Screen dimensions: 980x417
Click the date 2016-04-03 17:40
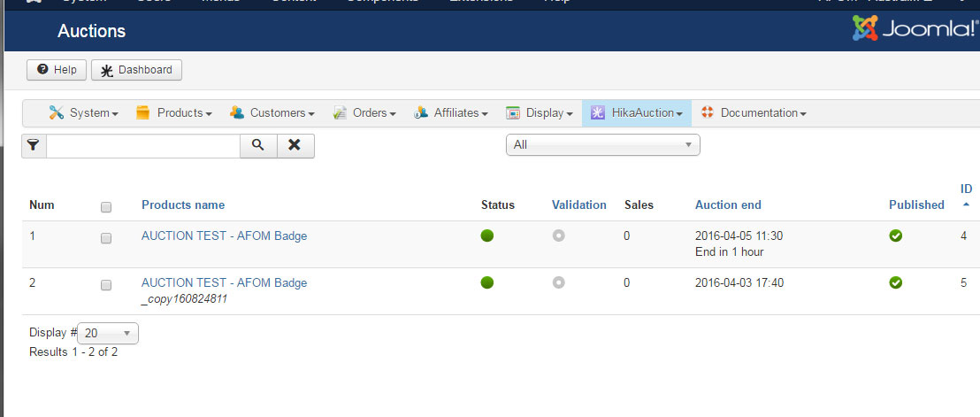pyautogui.click(x=739, y=282)
